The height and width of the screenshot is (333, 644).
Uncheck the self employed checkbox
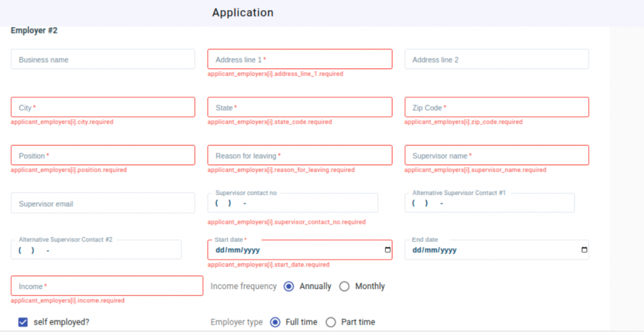[x=23, y=322]
